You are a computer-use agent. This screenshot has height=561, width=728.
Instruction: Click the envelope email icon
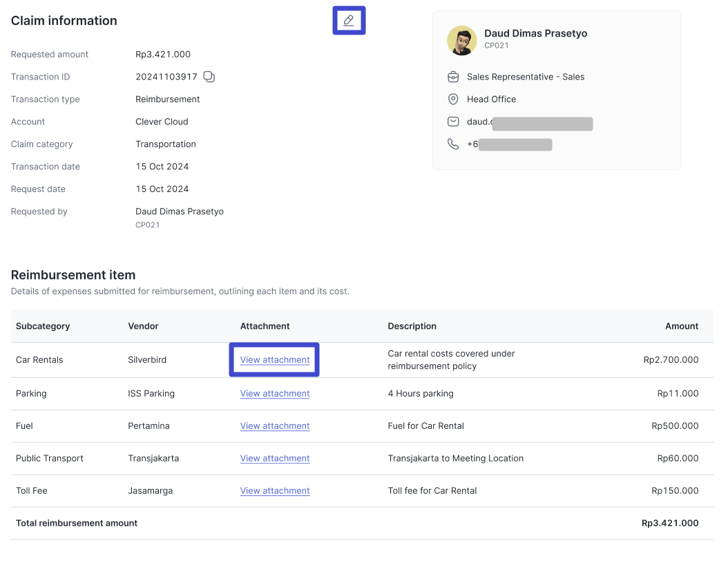tap(453, 122)
